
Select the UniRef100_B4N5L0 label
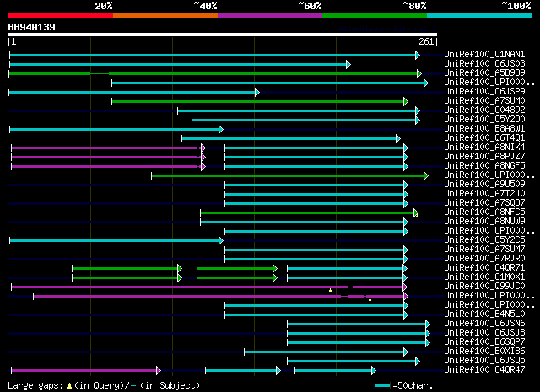pos(484,314)
